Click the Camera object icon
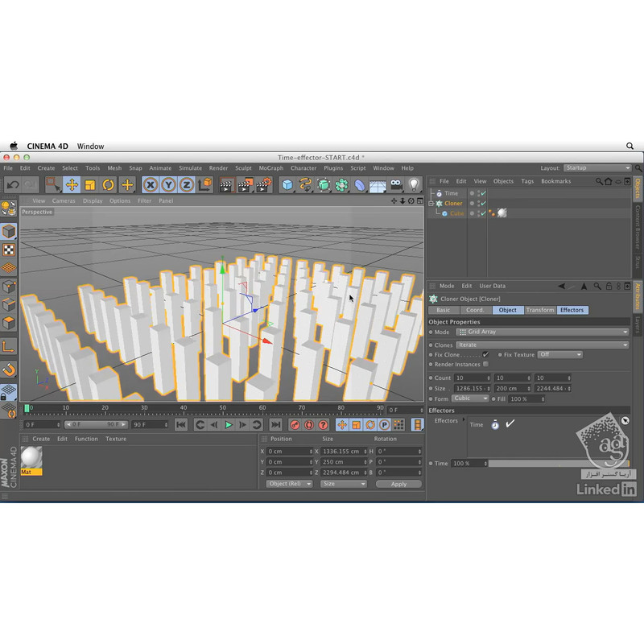Screen dimensions: 644x644 click(x=396, y=185)
